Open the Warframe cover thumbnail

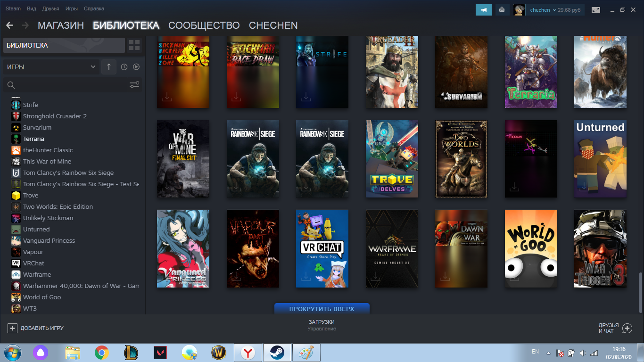click(392, 248)
